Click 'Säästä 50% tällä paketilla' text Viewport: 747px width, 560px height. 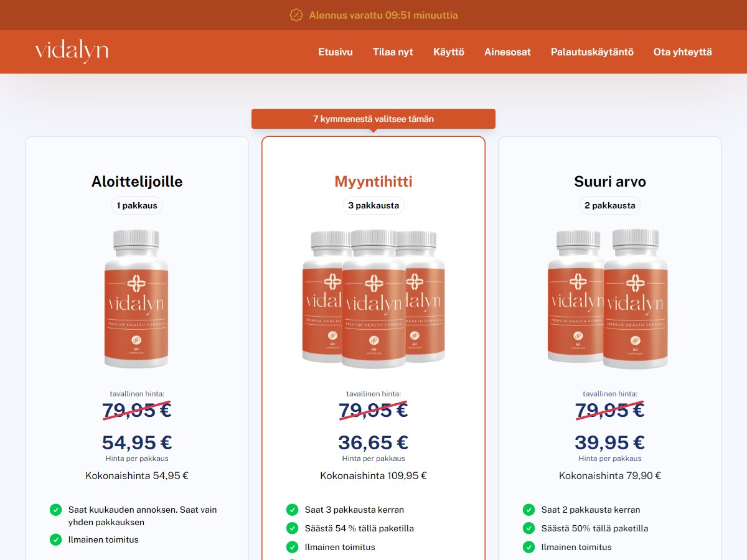(594, 528)
